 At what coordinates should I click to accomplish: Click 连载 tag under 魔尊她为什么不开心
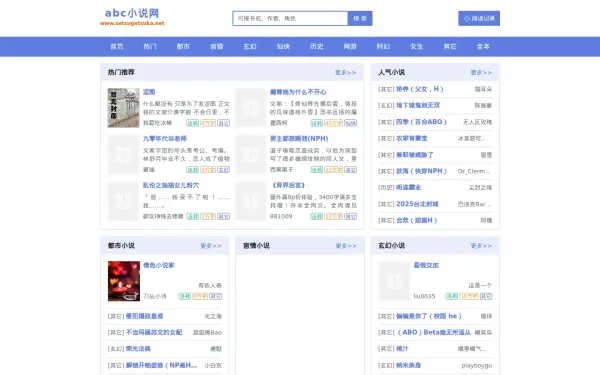(317, 123)
